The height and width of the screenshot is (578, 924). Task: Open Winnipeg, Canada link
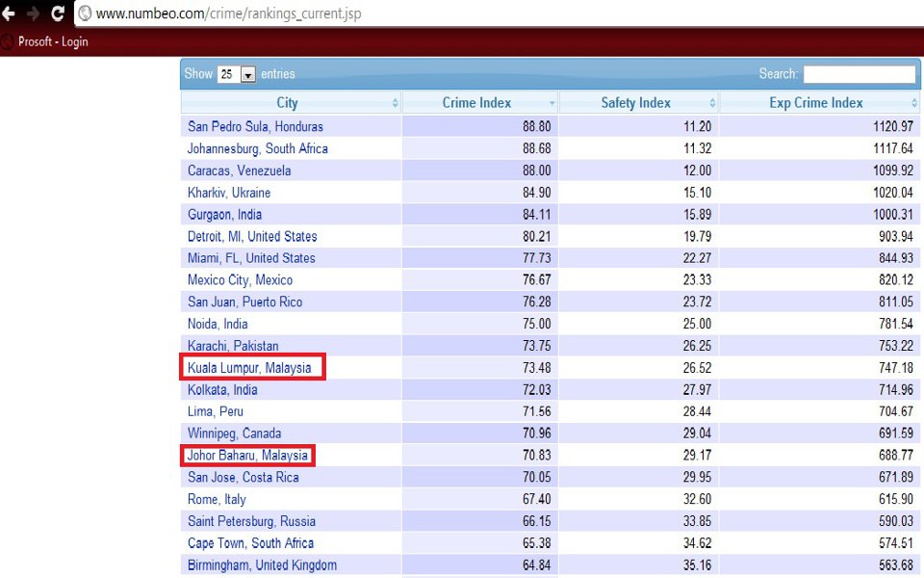pos(235,433)
